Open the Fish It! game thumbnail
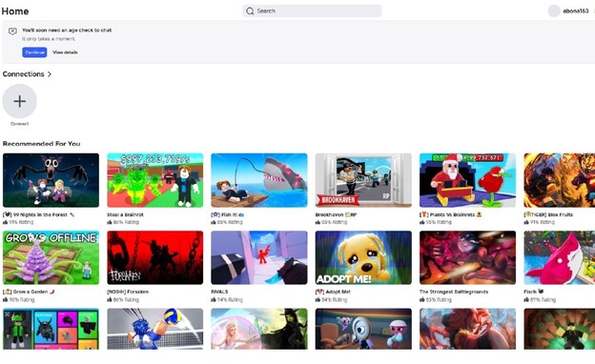The height and width of the screenshot is (364, 595). (259, 180)
